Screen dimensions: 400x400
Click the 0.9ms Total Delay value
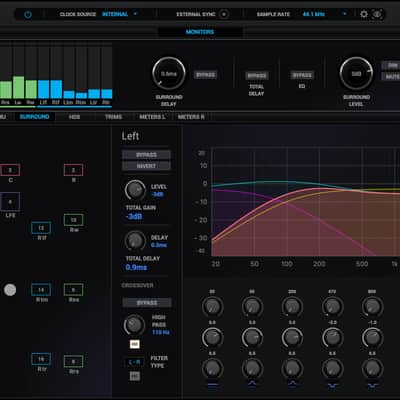point(136,267)
